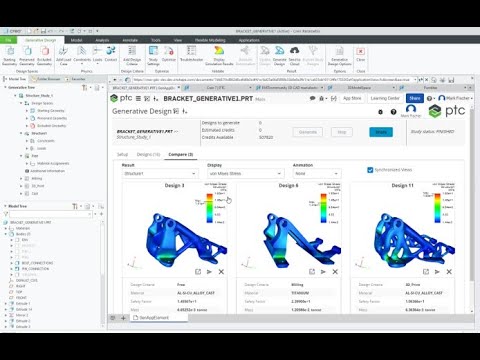Switch to the Flexible Modeling ribbon tab
This screenshot has height=360, width=480.
pos(210,40)
